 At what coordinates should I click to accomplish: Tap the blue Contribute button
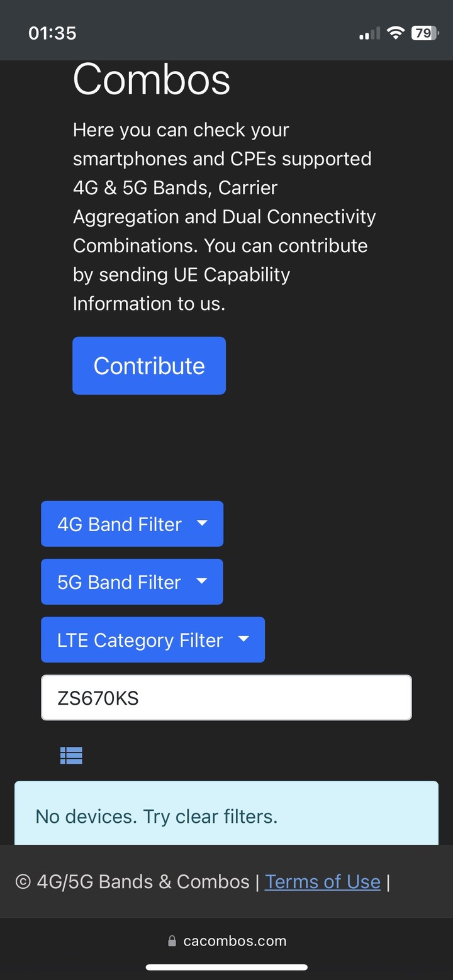tap(149, 366)
